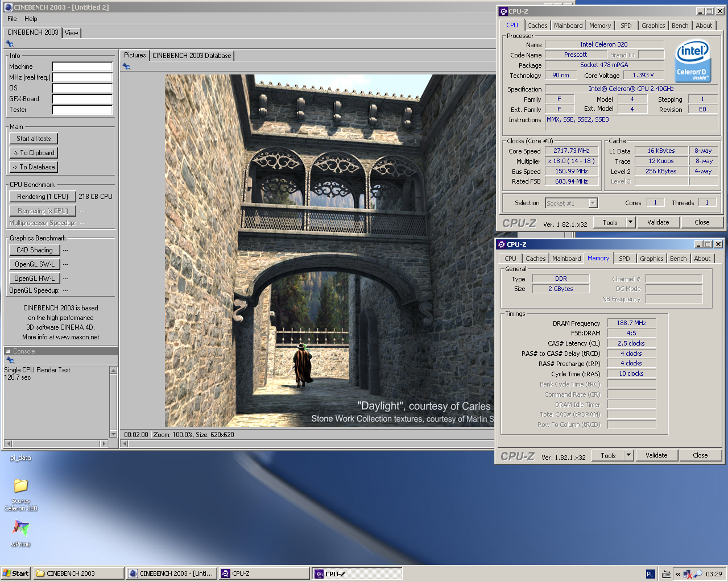This screenshot has height=582, width=728.
Task: Click the Machine input field
Action: [82, 66]
